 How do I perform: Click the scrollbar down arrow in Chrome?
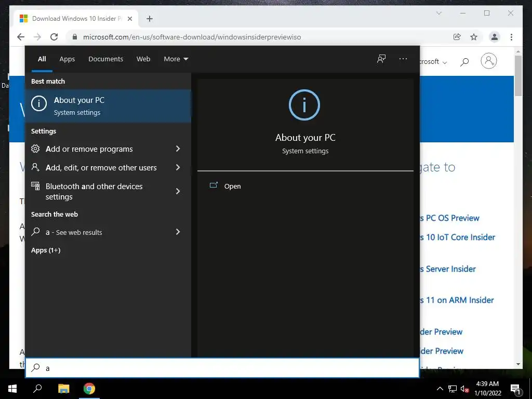[518, 364]
